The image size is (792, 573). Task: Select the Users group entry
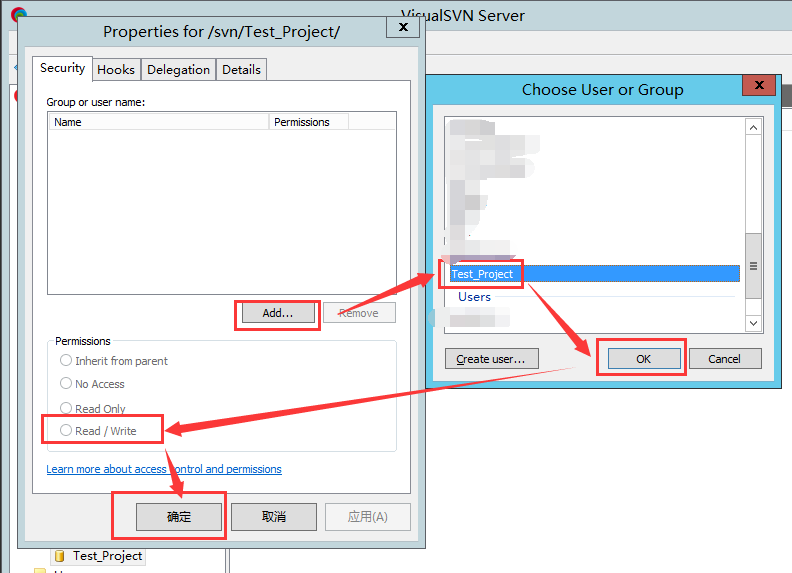(474, 297)
